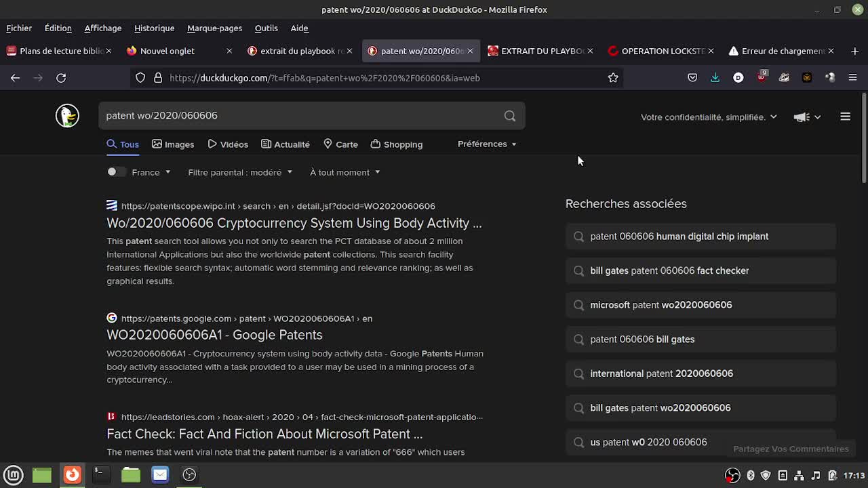Open 'WO2020060606A1 - Google Patents' result
The width and height of the screenshot is (868, 488).
click(214, 335)
